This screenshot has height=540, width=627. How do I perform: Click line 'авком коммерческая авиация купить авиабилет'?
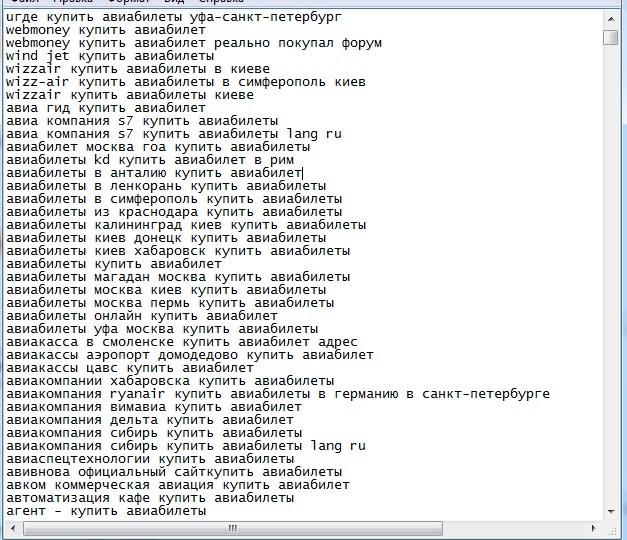(178, 485)
